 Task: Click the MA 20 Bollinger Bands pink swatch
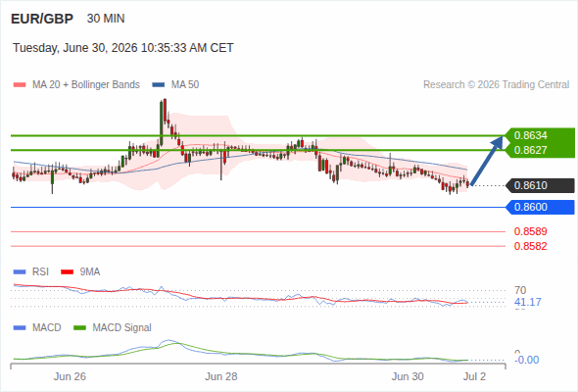click(20, 85)
